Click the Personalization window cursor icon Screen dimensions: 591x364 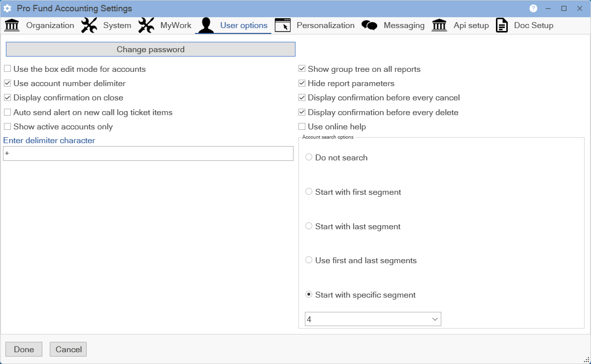[x=282, y=25]
